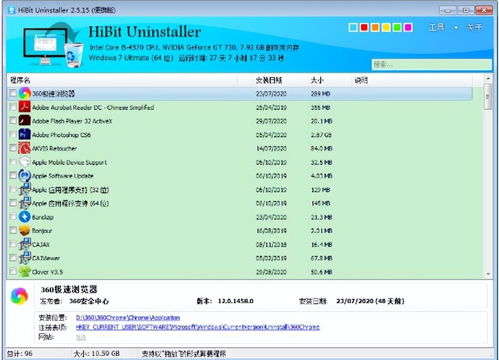This screenshot has height=360, width=499.
Task: Click the scroll-up arrow of the program list
Action: pos(488,79)
